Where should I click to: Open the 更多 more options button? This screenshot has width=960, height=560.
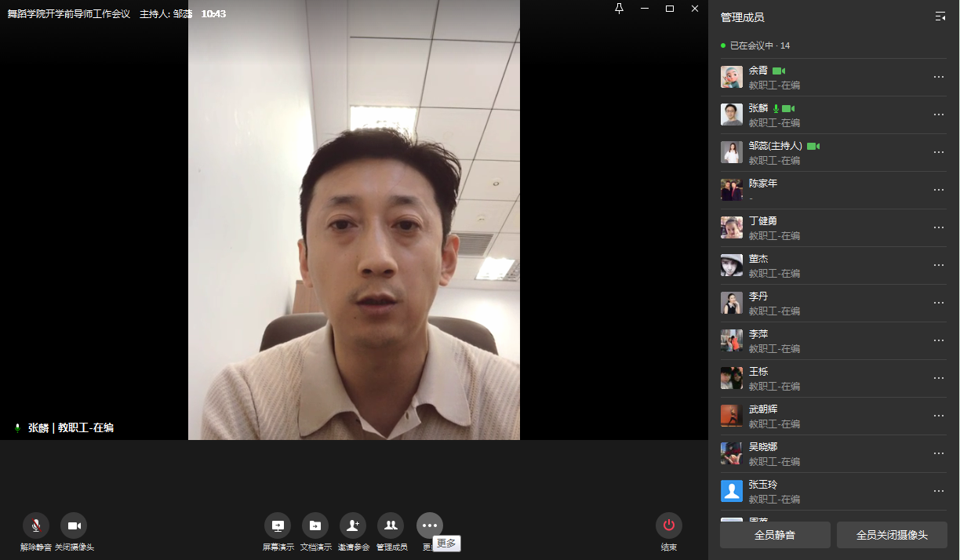coord(429,525)
